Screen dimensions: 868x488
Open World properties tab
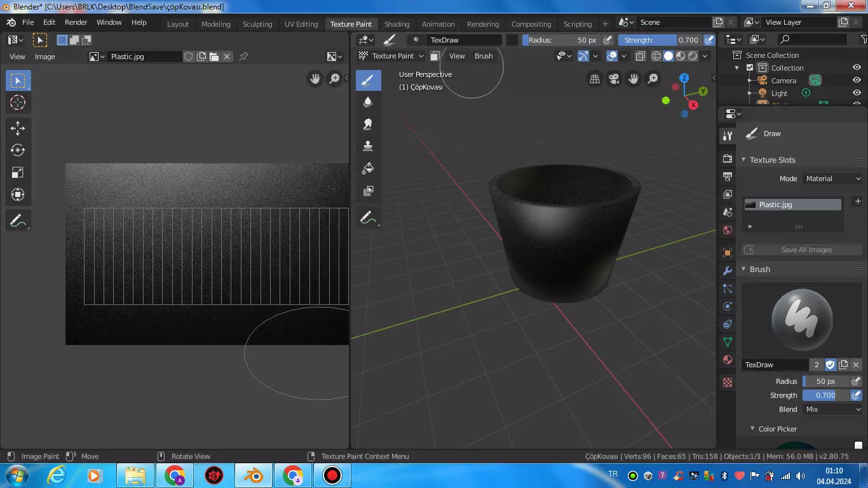[728, 229]
